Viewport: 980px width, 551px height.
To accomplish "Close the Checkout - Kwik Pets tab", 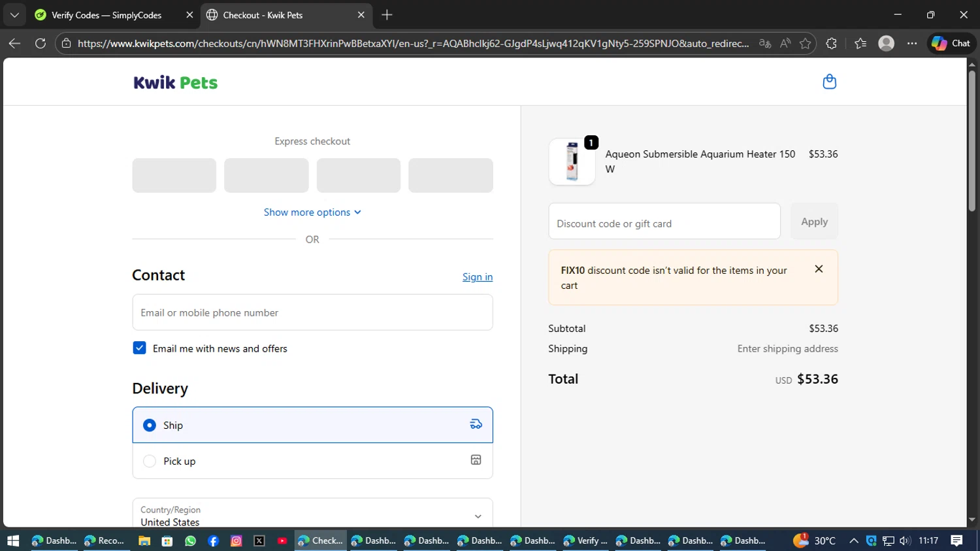I will (361, 14).
